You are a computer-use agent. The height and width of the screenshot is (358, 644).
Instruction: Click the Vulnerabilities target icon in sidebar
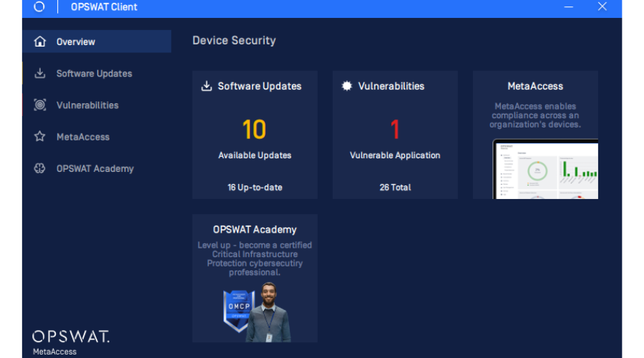click(x=40, y=105)
